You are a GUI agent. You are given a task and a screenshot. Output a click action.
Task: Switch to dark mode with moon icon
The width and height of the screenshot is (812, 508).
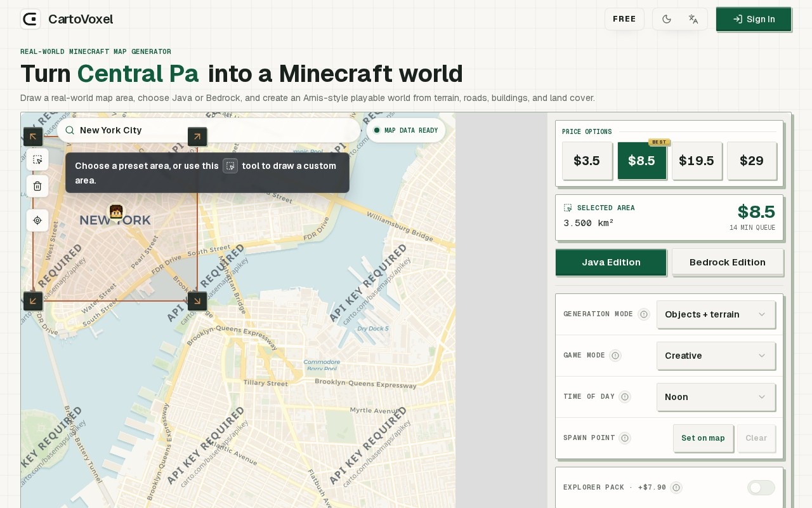tap(667, 19)
